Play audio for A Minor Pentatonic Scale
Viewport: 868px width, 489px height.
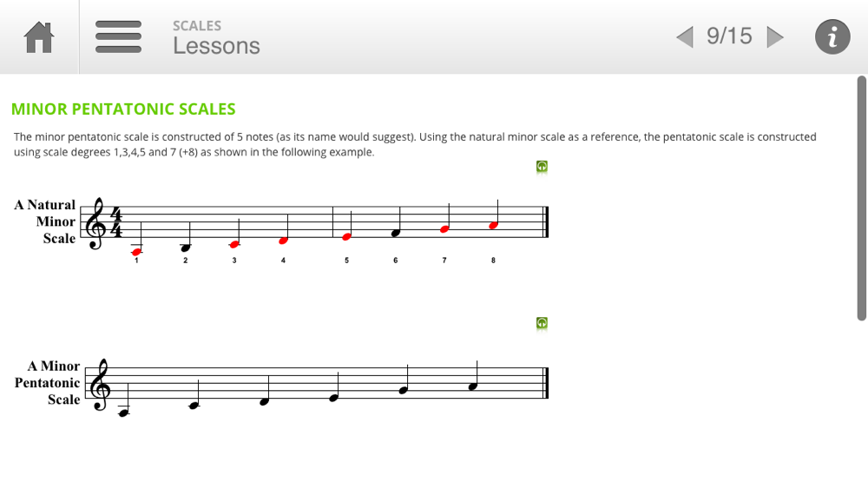tap(542, 322)
